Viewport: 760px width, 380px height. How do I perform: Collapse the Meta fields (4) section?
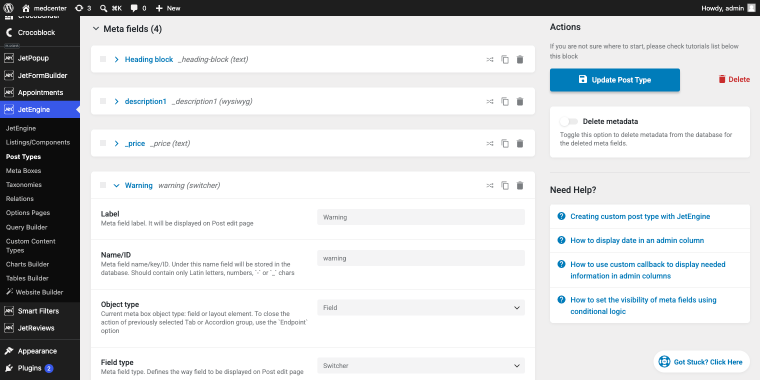pos(95,29)
